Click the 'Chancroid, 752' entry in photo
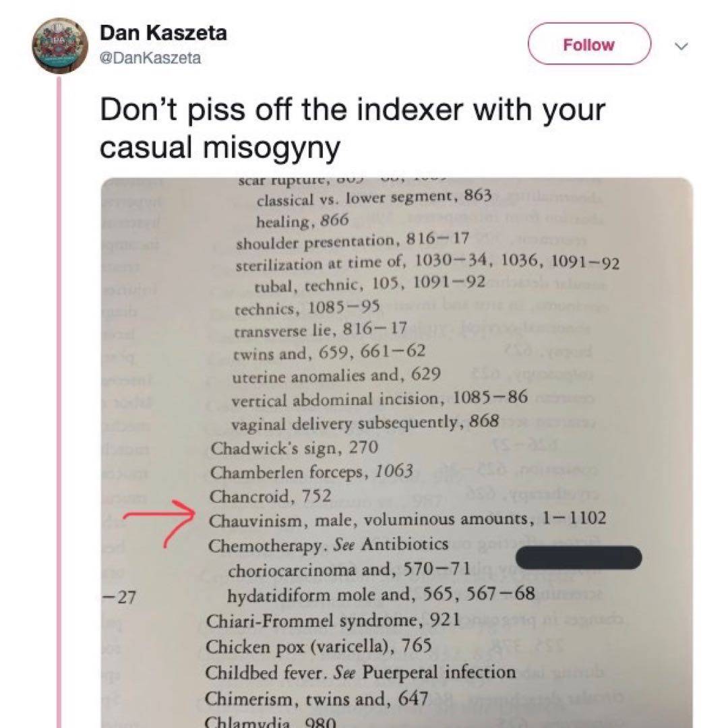This screenshot has width=728, height=728. click(270, 496)
